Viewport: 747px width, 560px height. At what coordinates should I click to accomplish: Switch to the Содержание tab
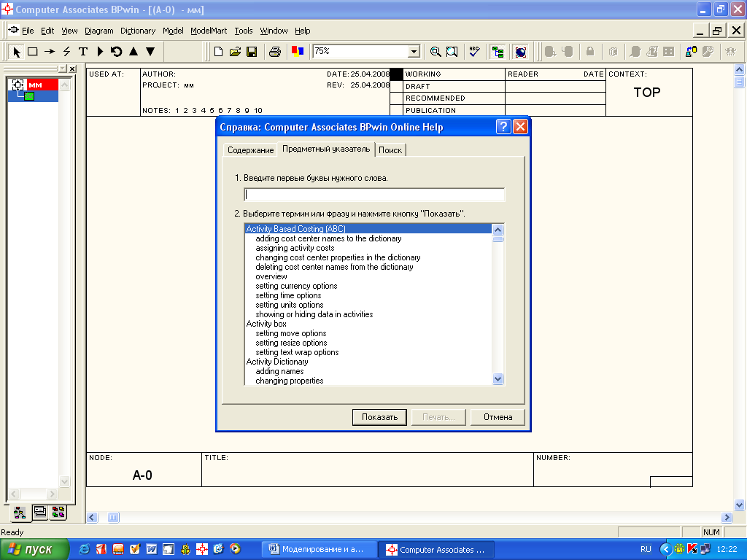click(251, 150)
